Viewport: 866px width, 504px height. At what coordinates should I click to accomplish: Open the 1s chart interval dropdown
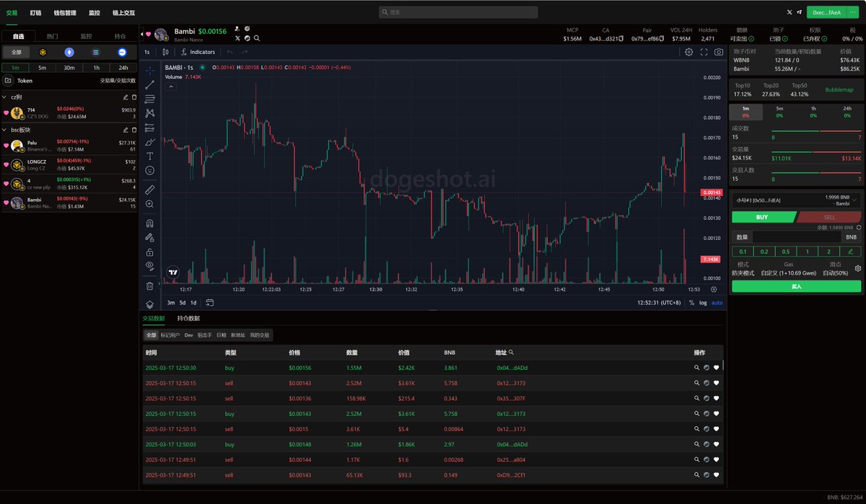click(147, 52)
